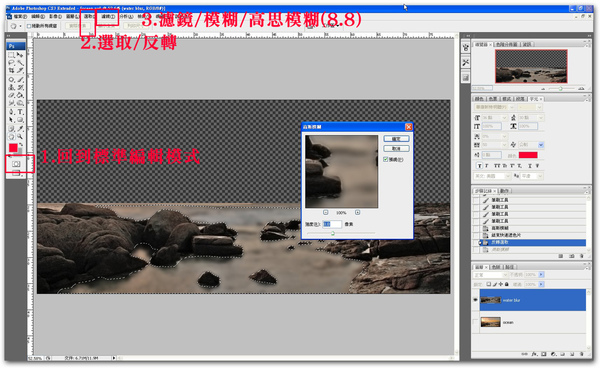Click 確定 OK in Gaussian Blur dialog
Image resolution: width=600 pixels, height=368 pixels.
[396, 138]
